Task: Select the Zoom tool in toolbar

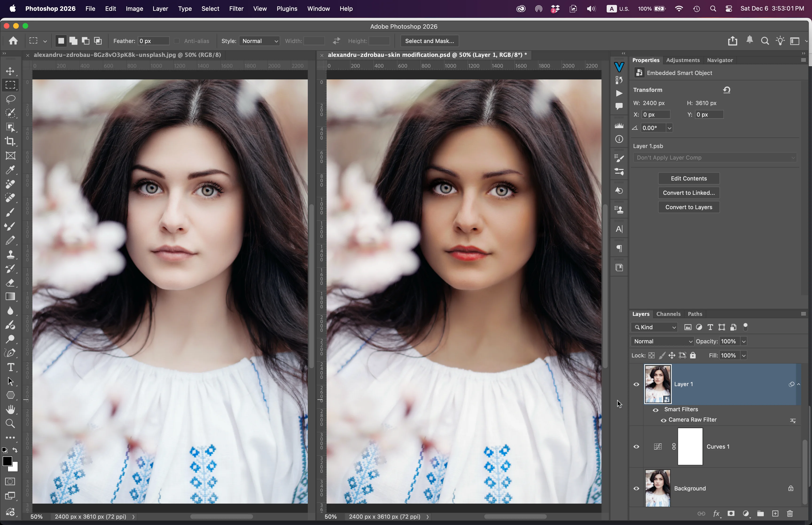Action: point(10,423)
